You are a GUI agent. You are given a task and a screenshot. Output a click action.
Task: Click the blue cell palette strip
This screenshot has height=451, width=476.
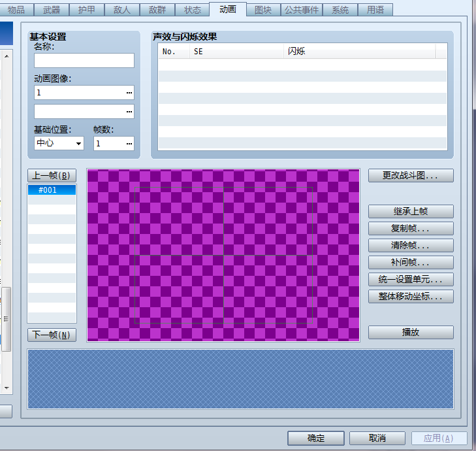pos(240,379)
